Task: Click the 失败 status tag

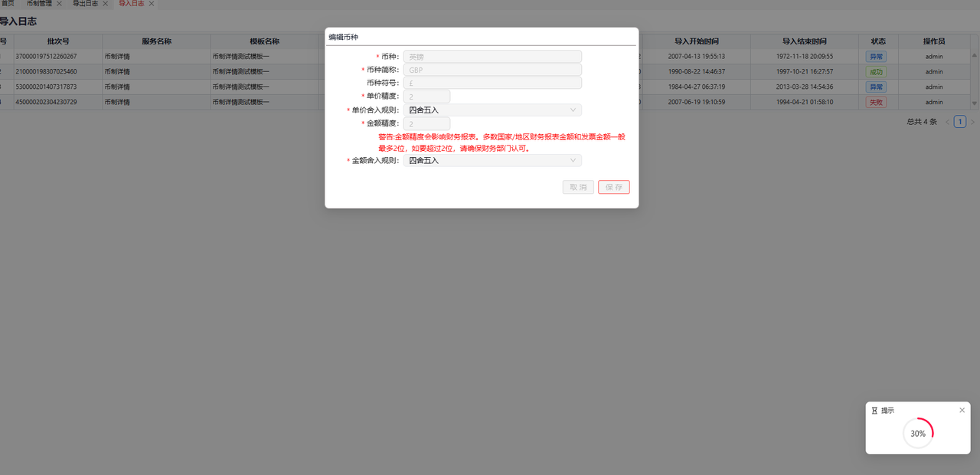Action: 876,103
